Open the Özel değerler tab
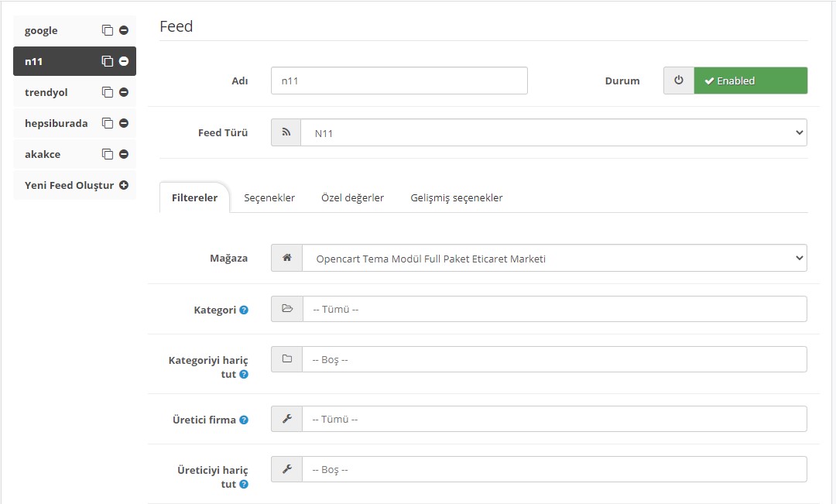The image size is (836, 504). click(352, 197)
